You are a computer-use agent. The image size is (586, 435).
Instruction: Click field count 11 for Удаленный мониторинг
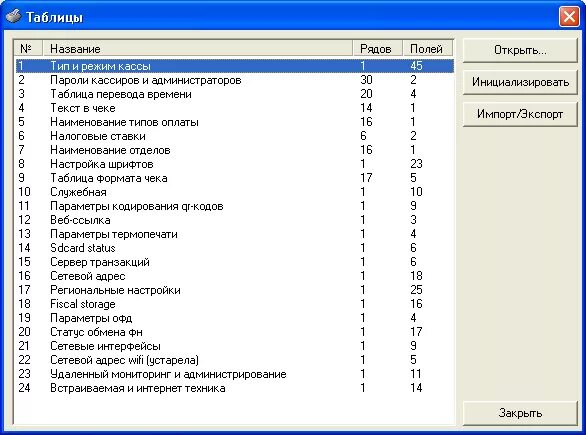click(x=416, y=374)
